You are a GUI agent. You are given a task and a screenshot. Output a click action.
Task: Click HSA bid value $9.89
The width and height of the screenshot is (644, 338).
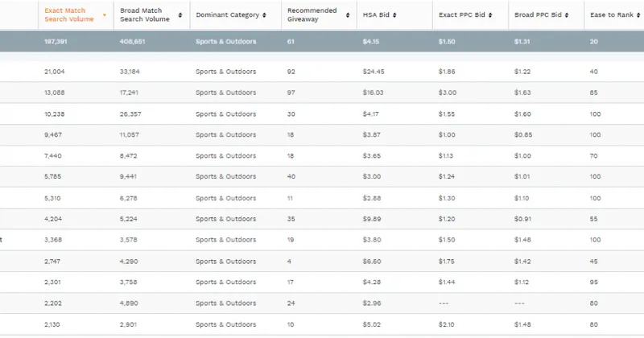tap(372, 219)
